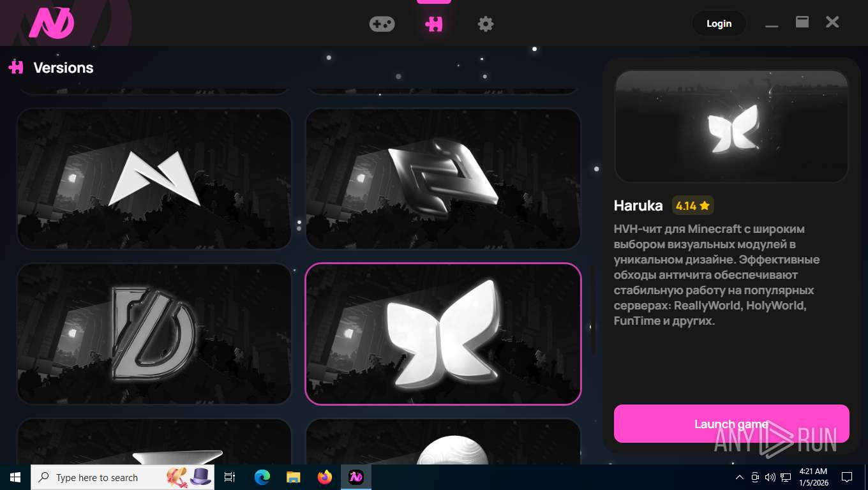Viewport: 868px width, 490px height.
Task: Click the Haruka preview image in details panel
Action: 731,126
